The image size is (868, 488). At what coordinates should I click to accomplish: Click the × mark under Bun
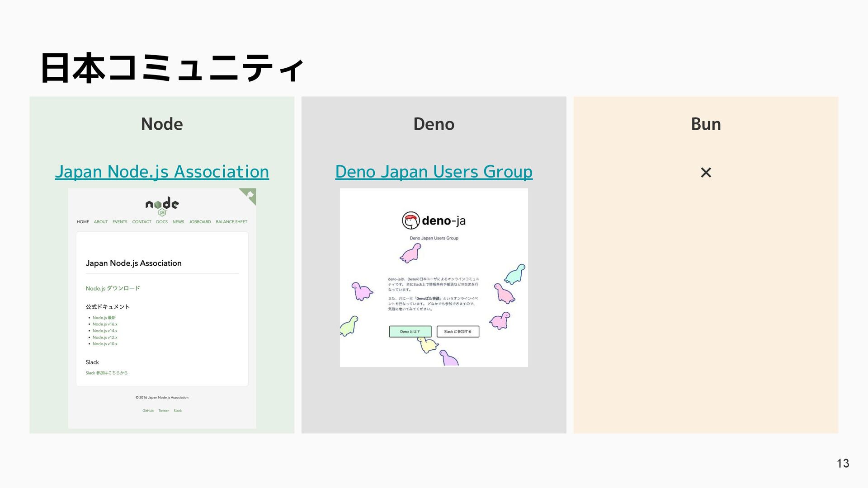tap(706, 172)
